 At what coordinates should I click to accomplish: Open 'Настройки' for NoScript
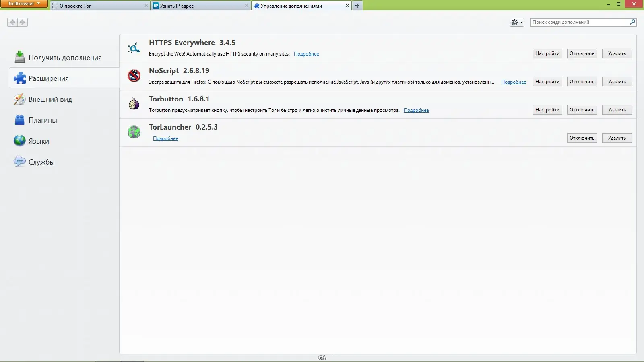pos(547,82)
